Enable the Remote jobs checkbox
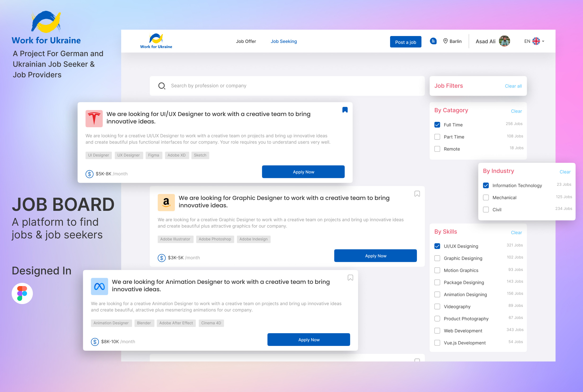This screenshot has height=392, width=583. pyautogui.click(x=437, y=149)
